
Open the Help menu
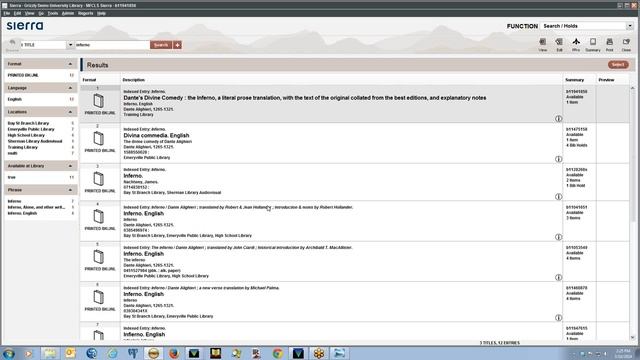coord(101,13)
